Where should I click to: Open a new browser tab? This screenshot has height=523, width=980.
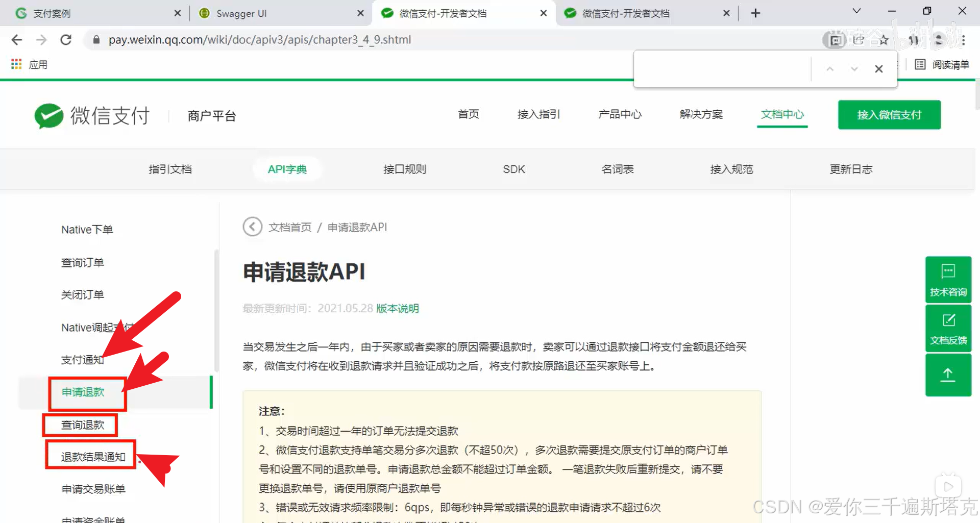(756, 13)
